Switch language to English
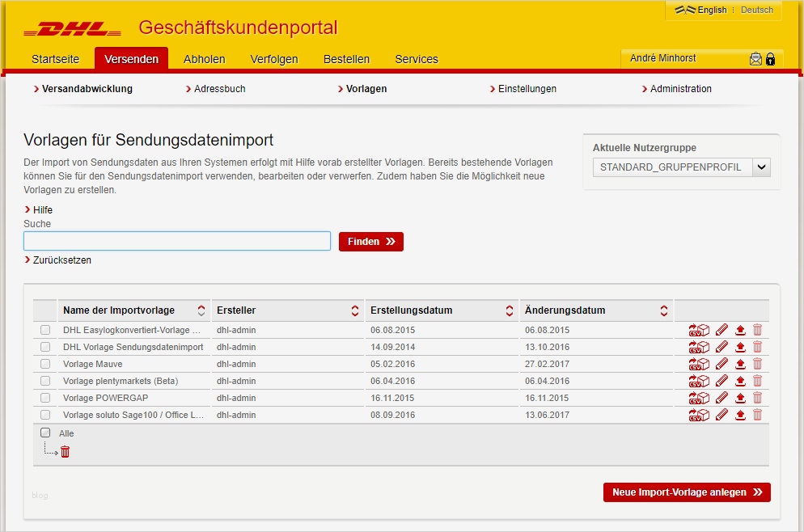This screenshot has height=532, width=804. coord(712,10)
